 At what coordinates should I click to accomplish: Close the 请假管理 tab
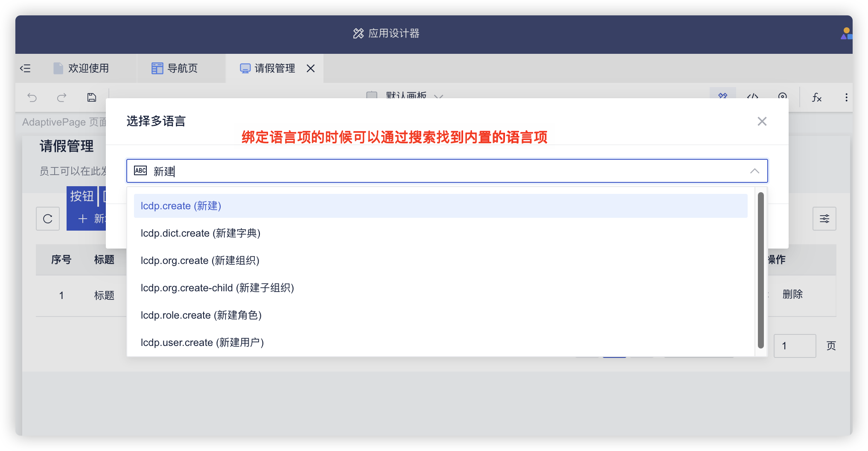click(311, 68)
